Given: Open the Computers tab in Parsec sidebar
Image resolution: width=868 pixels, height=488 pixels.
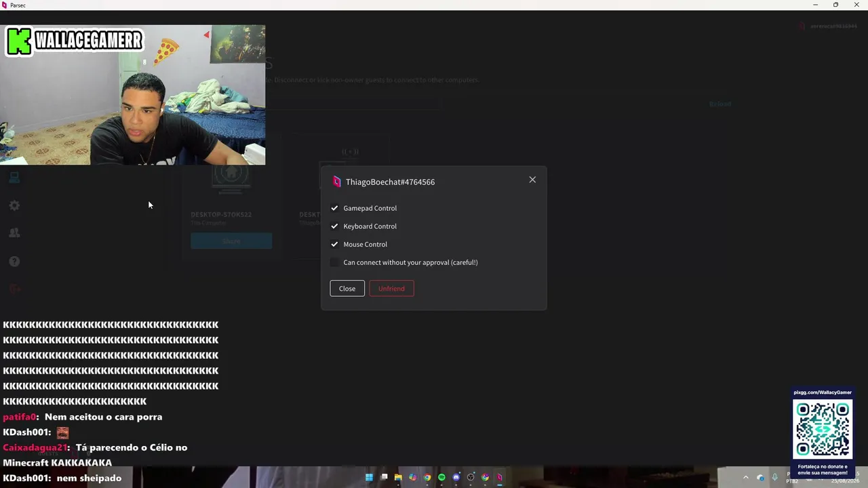Looking at the screenshot, I should pyautogui.click(x=14, y=178).
